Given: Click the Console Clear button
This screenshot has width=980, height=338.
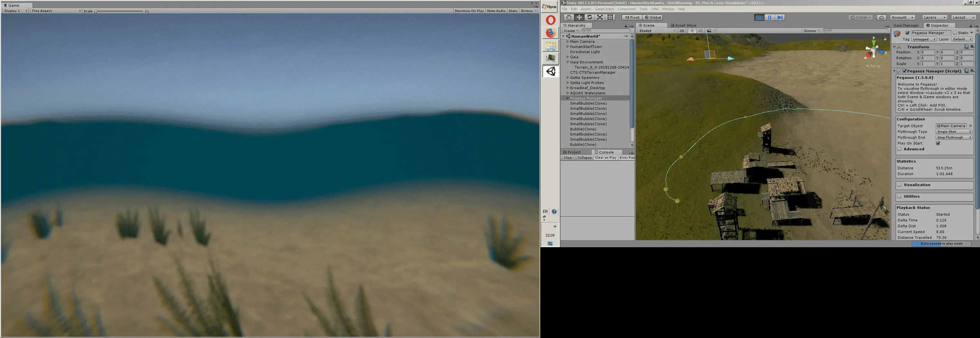Looking at the screenshot, I should click(568, 158).
